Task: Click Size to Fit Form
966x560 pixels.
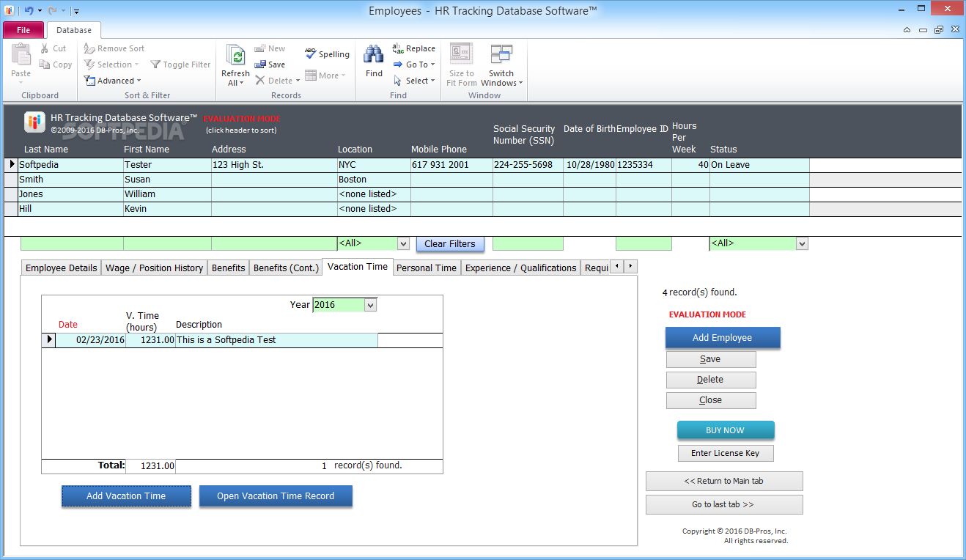Action: point(462,65)
